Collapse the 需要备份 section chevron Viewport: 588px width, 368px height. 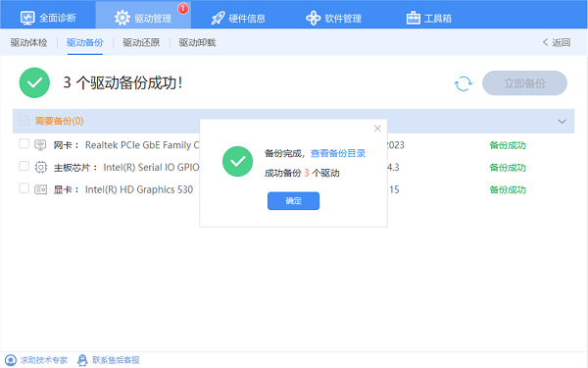562,122
